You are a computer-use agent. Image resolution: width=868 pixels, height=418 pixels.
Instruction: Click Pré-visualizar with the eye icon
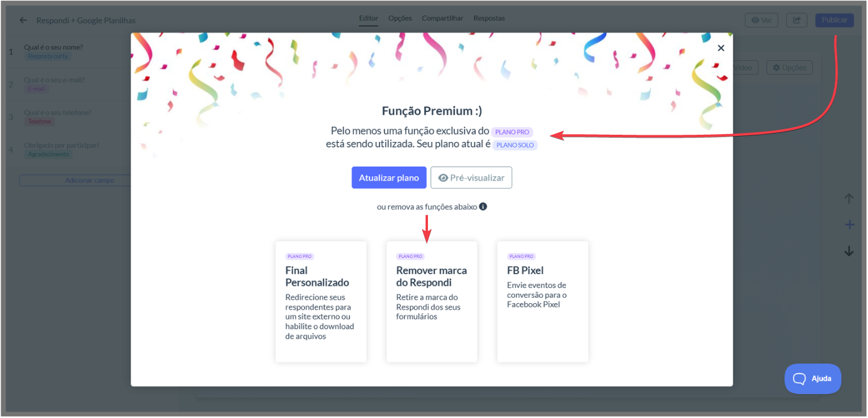tap(471, 177)
